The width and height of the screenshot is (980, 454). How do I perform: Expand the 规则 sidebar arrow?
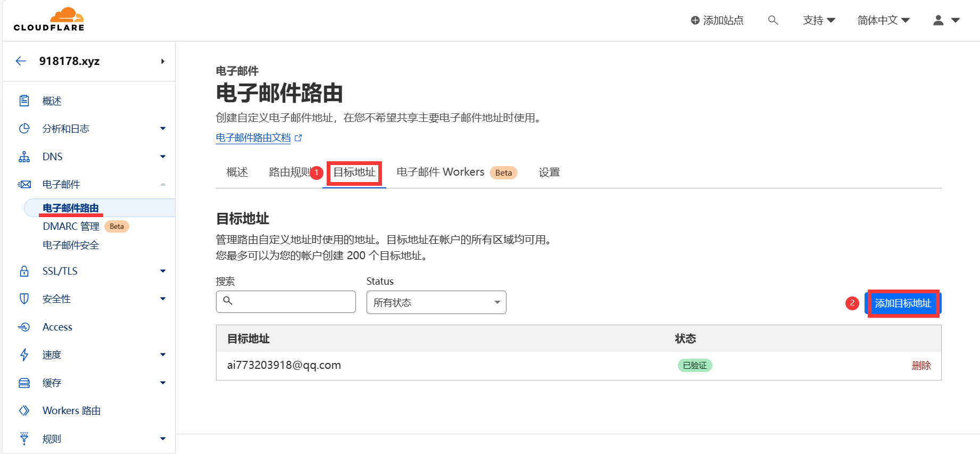(x=163, y=439)
